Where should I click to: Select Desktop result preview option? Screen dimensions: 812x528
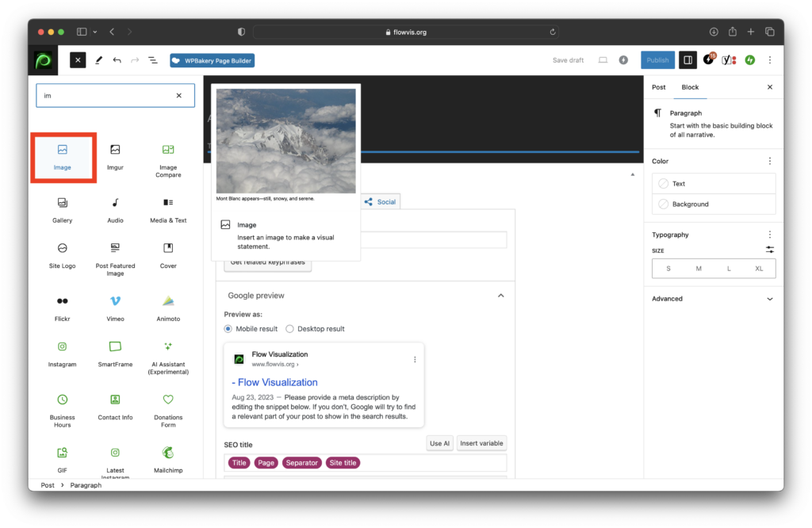pos(289,328)
